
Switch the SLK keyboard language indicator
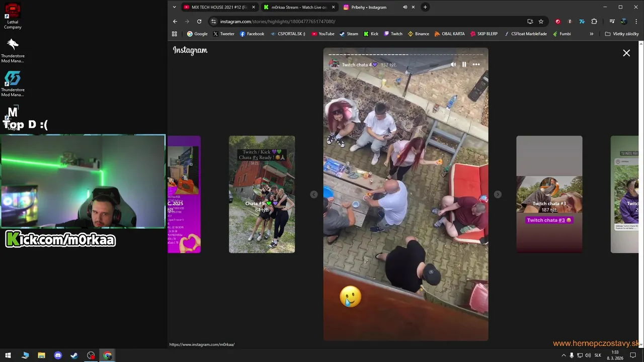(x=598, y=355)
